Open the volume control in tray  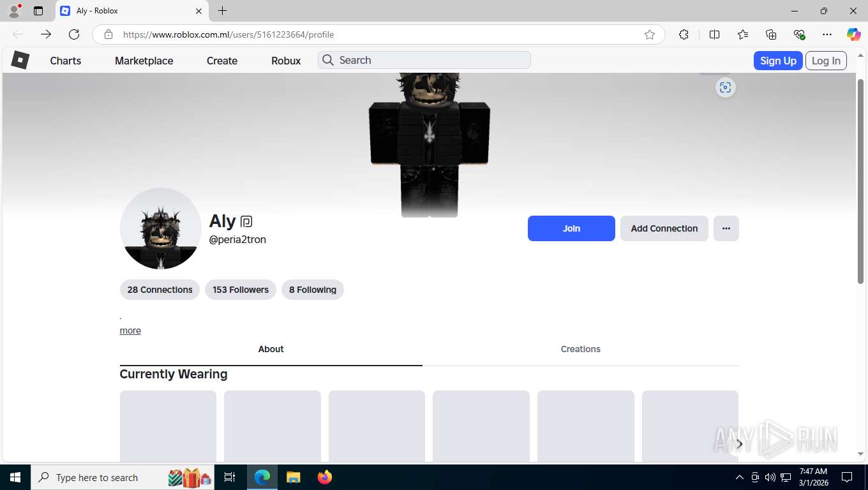(770, 477)
